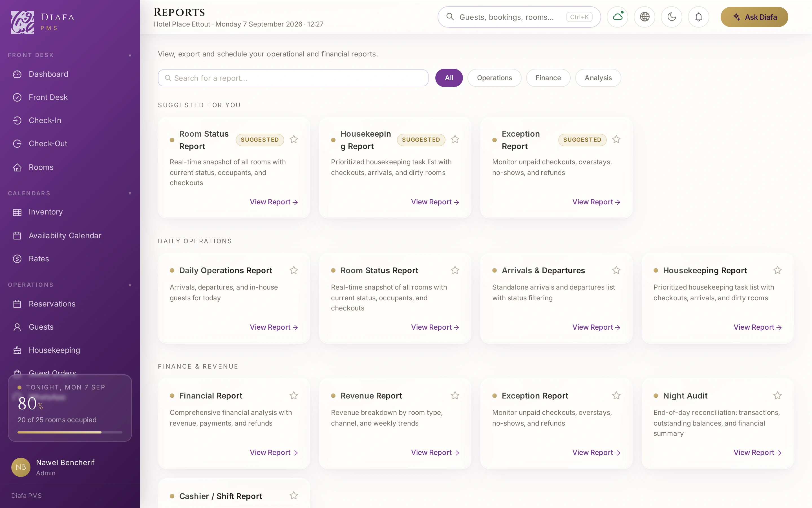812x508 pixels.
Task: Click the global guests and bookings search
Action: point(519,17)
